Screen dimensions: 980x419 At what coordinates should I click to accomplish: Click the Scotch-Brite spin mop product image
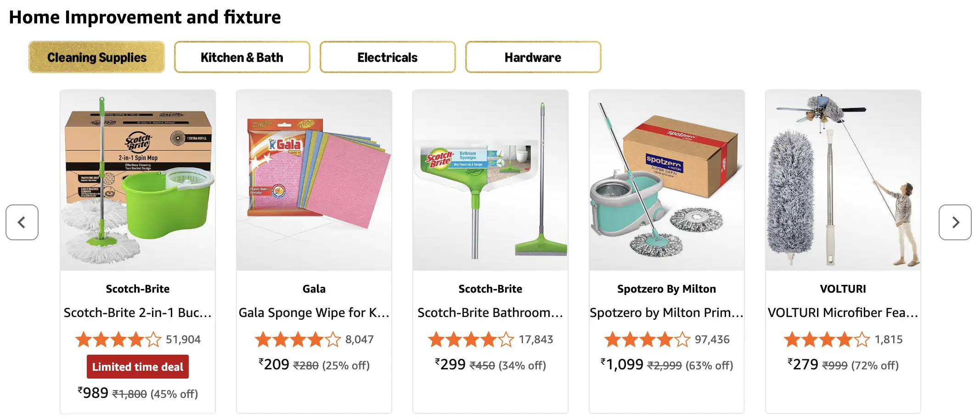pos(138,180)
